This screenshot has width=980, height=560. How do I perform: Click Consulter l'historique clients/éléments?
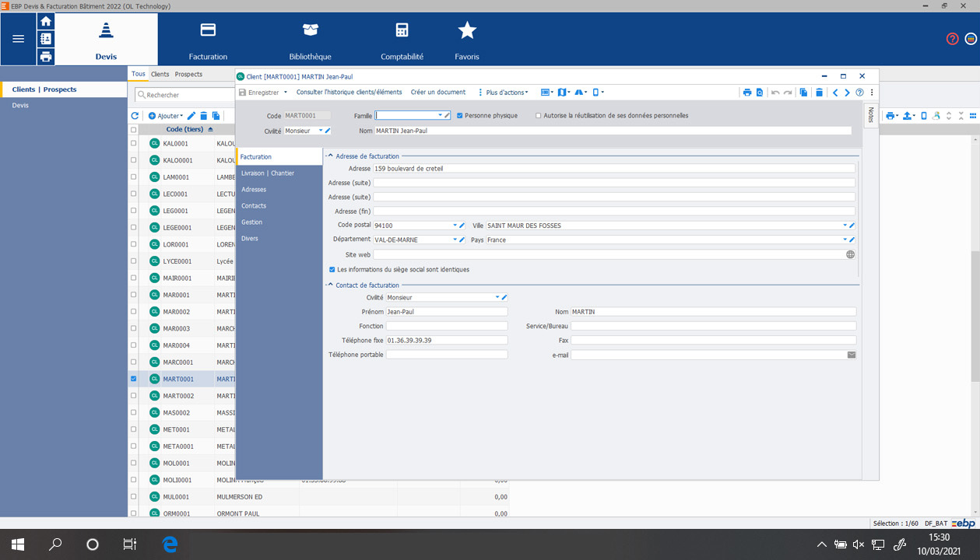tap(349, 93)
